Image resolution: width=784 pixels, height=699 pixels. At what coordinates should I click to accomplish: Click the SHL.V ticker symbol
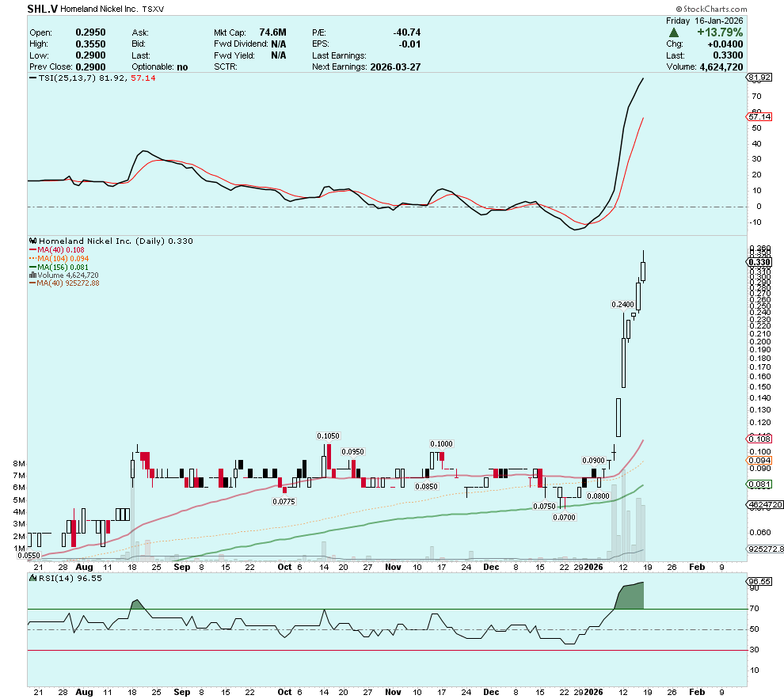coord(43,9)
